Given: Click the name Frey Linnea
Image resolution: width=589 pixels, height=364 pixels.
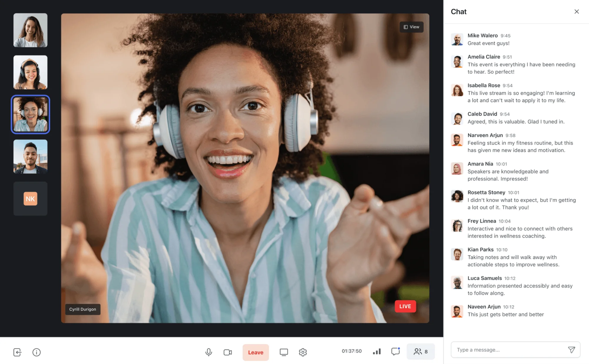Looking at the screenshot, I should (482, 221).
